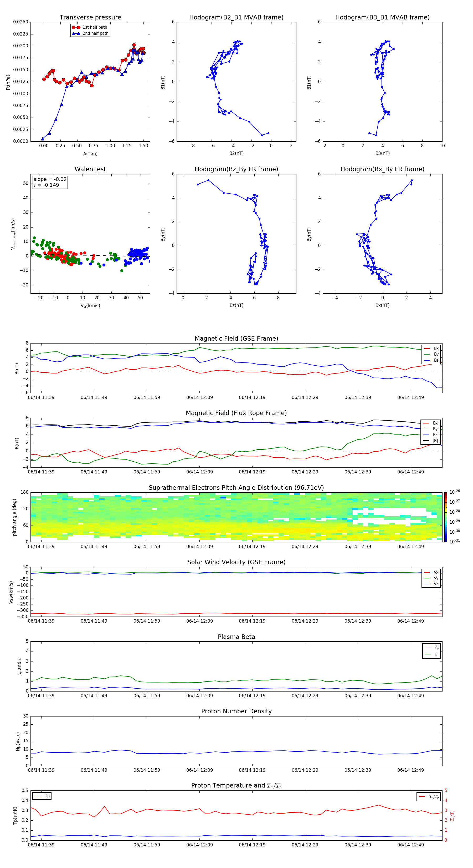
Task: Click the "V_remaining(km/s)" y-axis label
Action: click(x=13, y=234)
